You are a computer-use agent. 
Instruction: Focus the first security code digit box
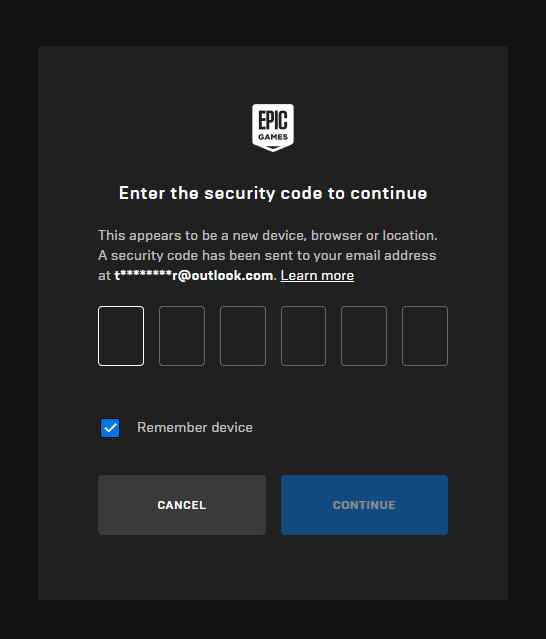point(121,336)
